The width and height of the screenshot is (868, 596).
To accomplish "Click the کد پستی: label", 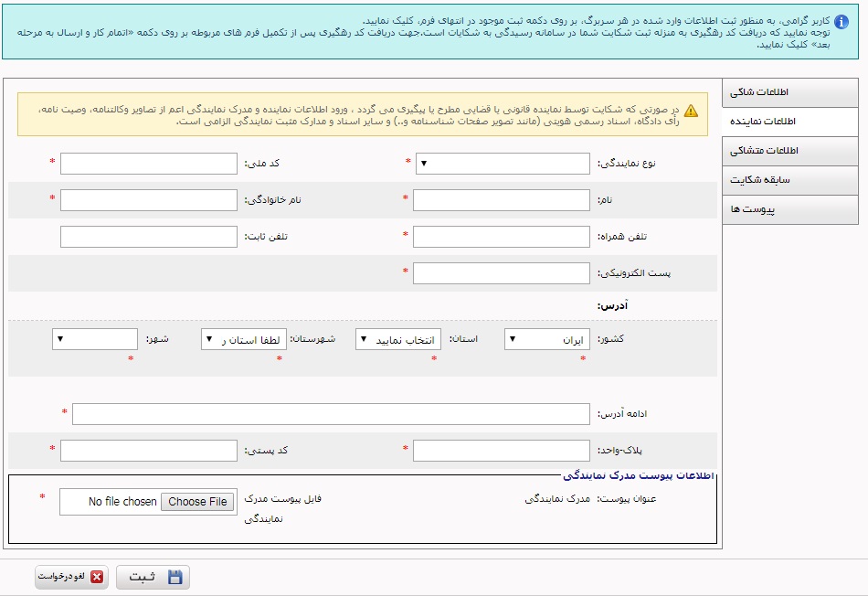I will (266, 451).
